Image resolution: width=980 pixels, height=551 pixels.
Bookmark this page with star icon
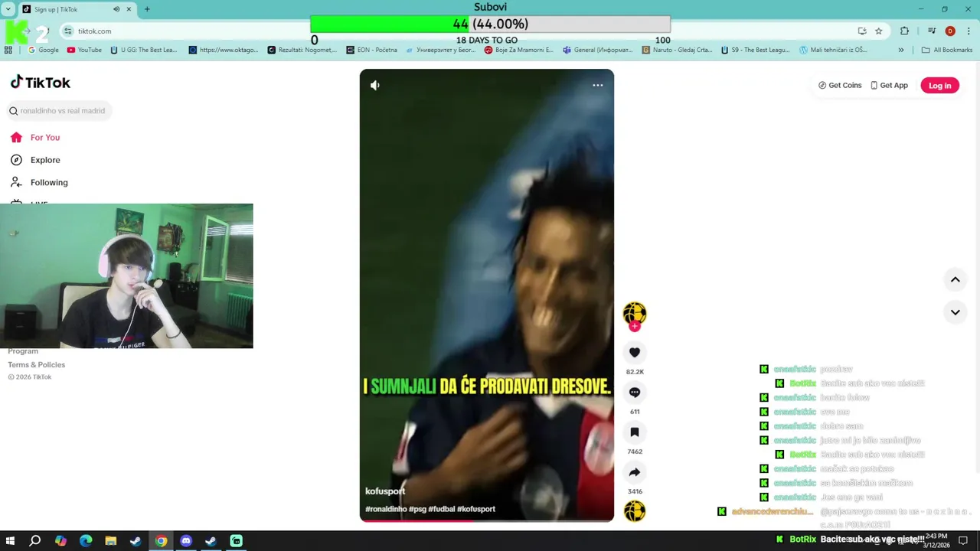click(x=878, y=31)
